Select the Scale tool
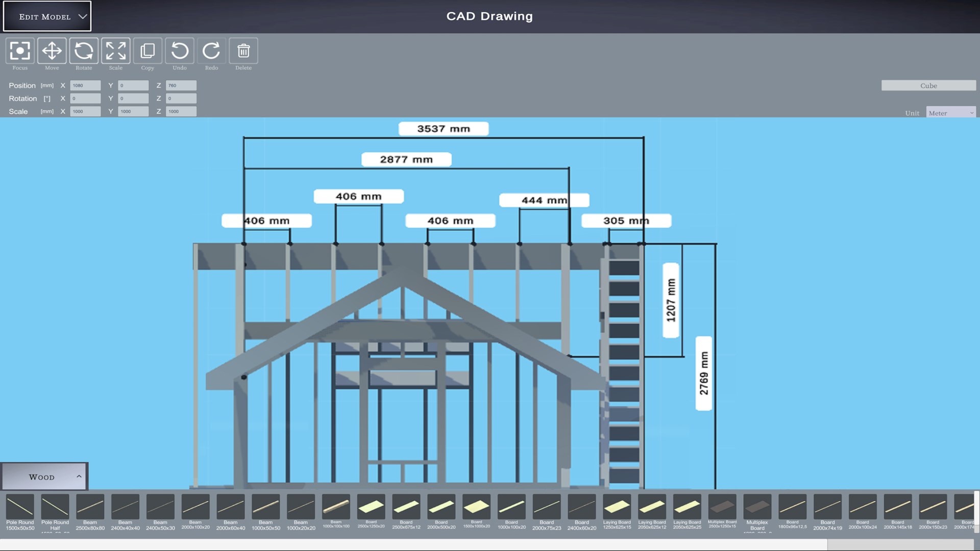The image size is (980, 551). point(116,51)
